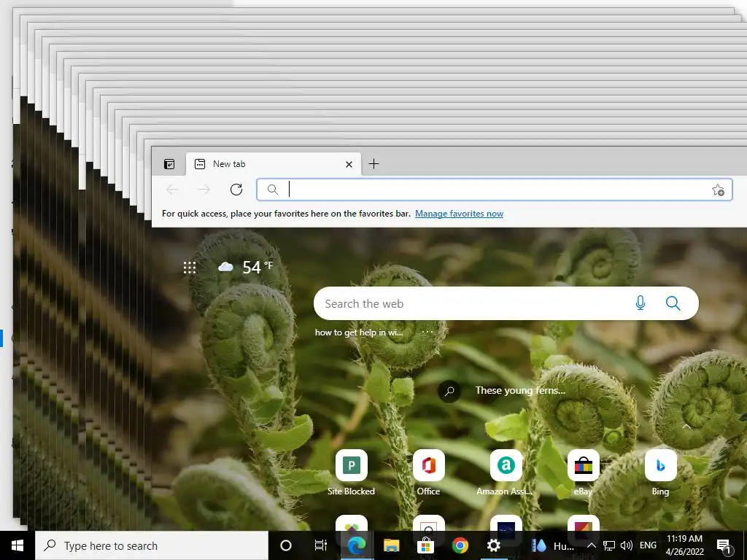The height and width of the screenshot is (560, 747).
Task: Open the 11:19 AM clock and calendar
Action: (684, 545)
